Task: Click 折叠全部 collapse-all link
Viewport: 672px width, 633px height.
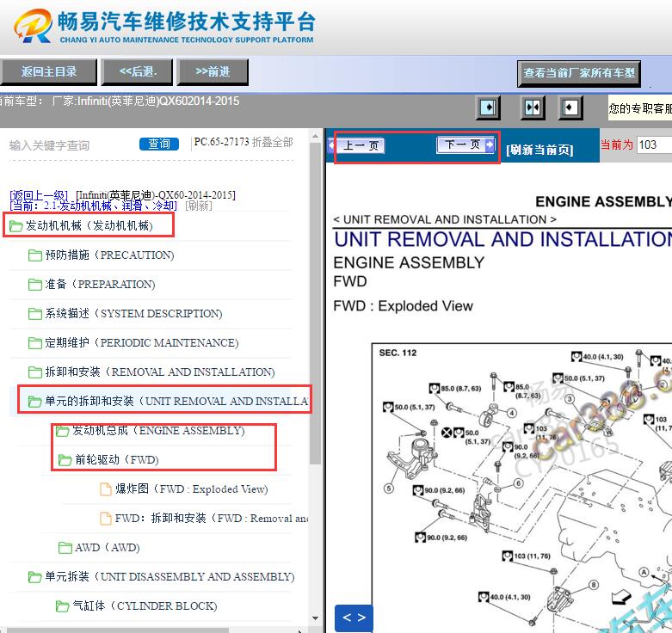Action: click(x=273, y=142)
